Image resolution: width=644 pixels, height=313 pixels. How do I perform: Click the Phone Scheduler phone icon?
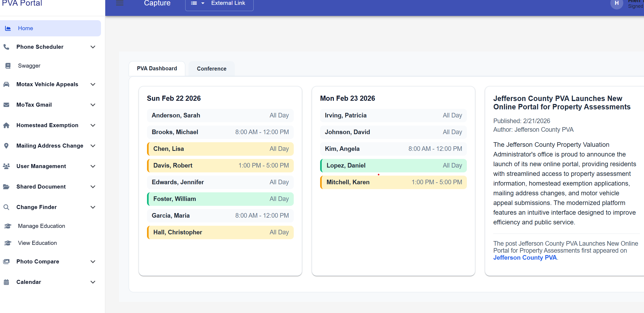coord(6,47)
